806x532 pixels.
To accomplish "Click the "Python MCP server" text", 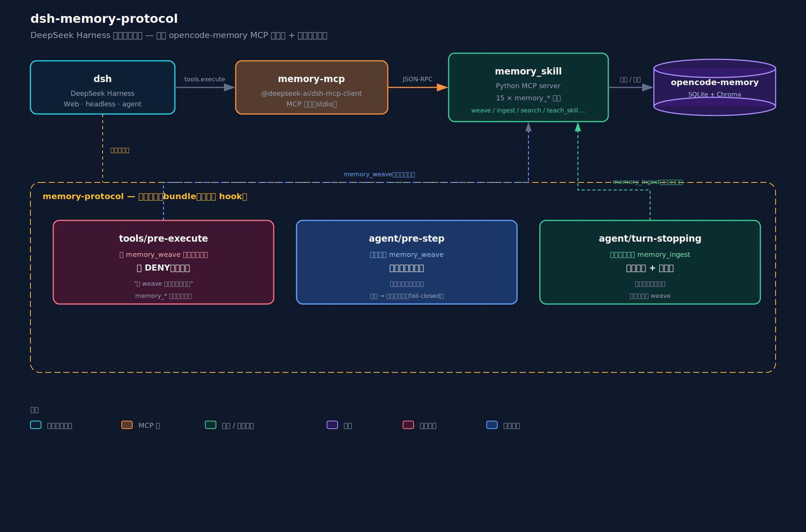I will point(528,86).
